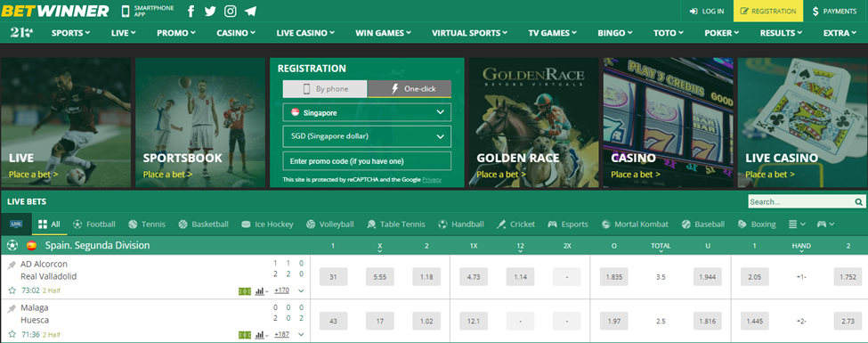Viewport: 868px width, 343px height.
Task: Expand the Alcorcon match row chevron
Action: pyautogui.click(x=301, y=290)
